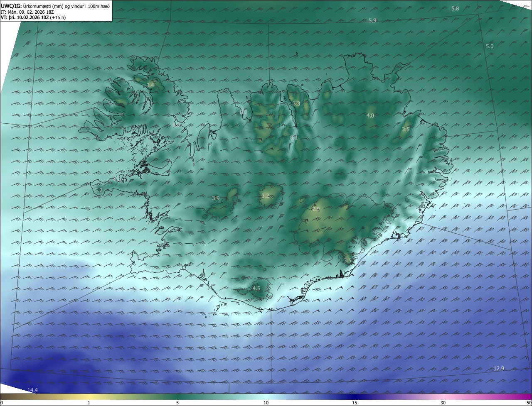Click the 3.2 value label
The height and width of the screenshot is (406, 532).
click(x=265, y=196)
